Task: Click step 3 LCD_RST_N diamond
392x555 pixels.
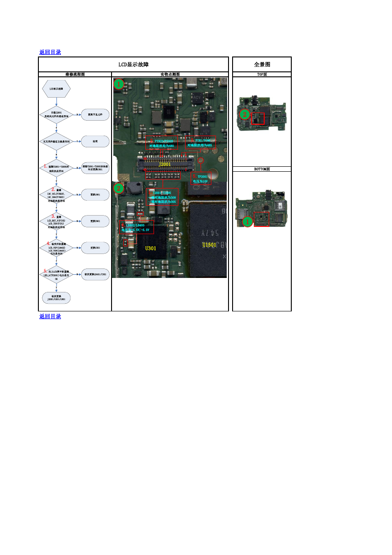Action: (x=56, y=221)
